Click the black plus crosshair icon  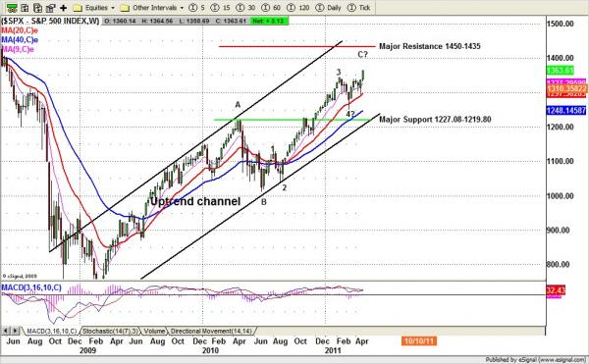point(63,8)
